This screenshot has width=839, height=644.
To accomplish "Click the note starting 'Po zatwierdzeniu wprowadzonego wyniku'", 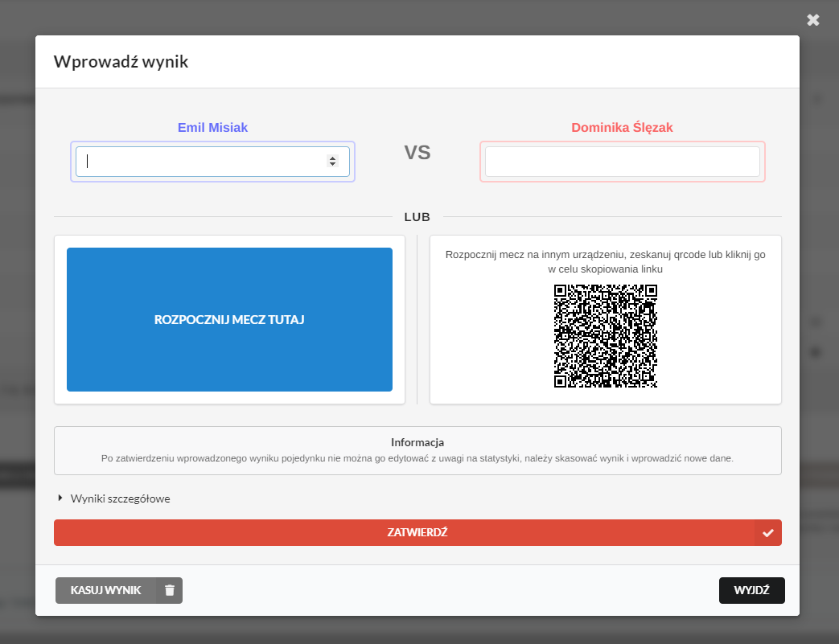I will [x=417, y=458].
